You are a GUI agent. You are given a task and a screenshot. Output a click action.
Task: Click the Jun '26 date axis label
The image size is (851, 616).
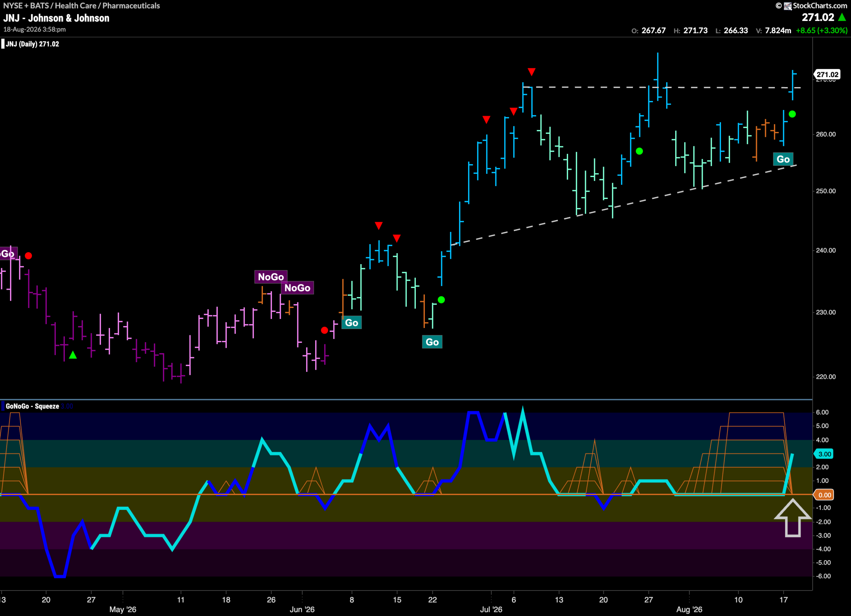302,609
